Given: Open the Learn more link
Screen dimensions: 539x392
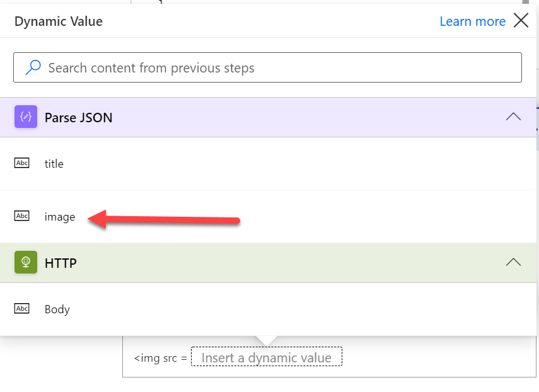Looking at the screenshot, I should click(472, 21).
